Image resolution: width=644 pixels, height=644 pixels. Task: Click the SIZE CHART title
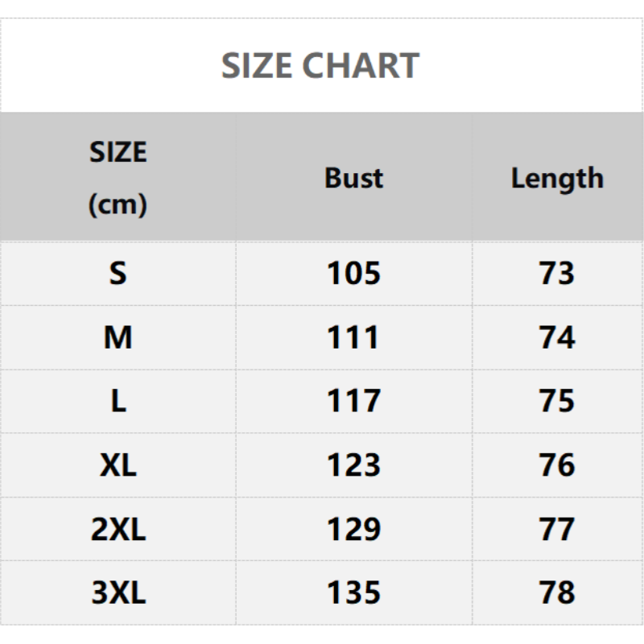click(320, 65)
